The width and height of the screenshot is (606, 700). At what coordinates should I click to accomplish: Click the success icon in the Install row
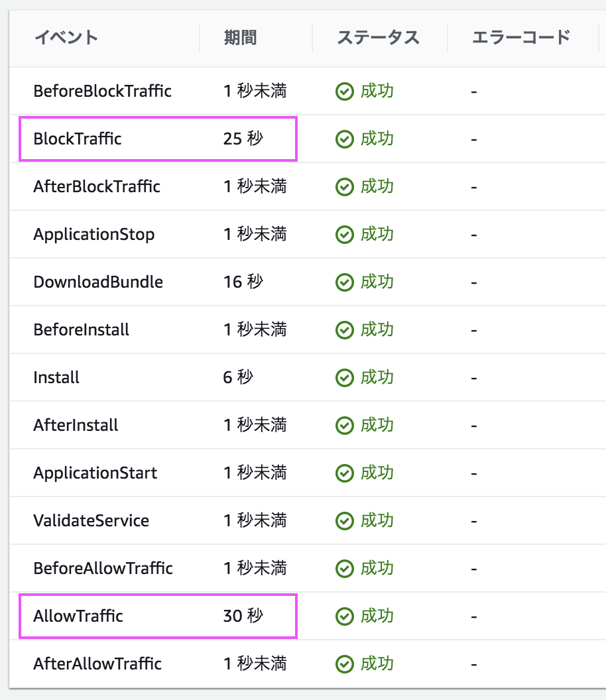[x=344, y=378]
